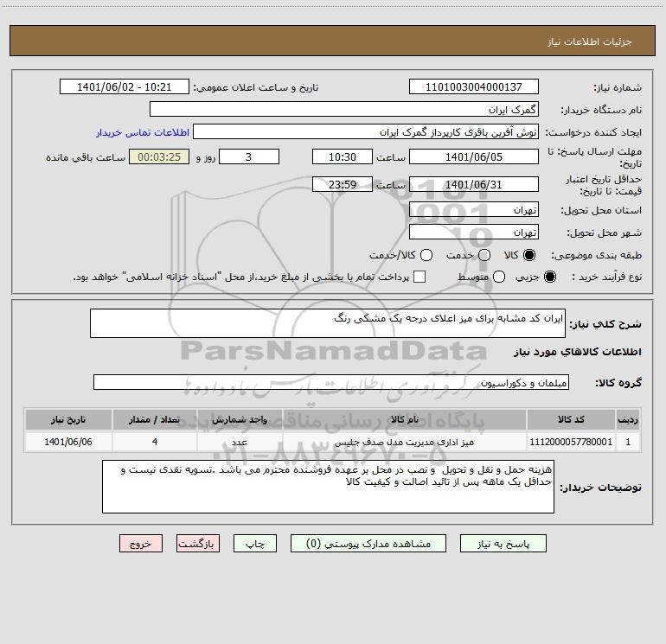Click the row number cell 1
Screen dimensions: 666x644
[x=628, y=442]
